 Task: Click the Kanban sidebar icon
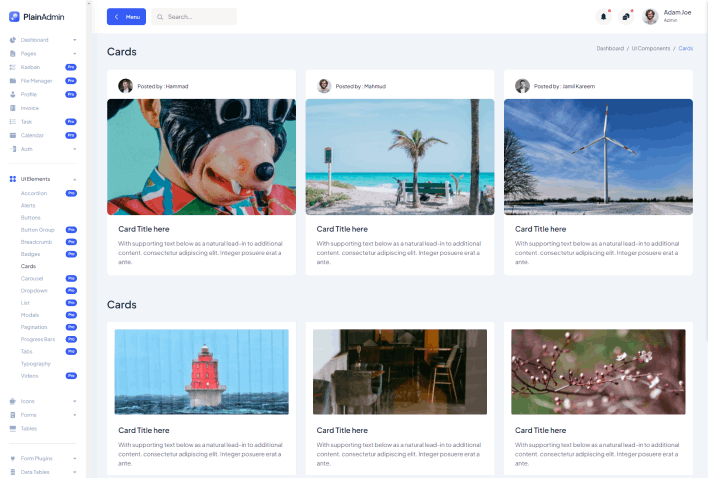[x=13, y=67]
